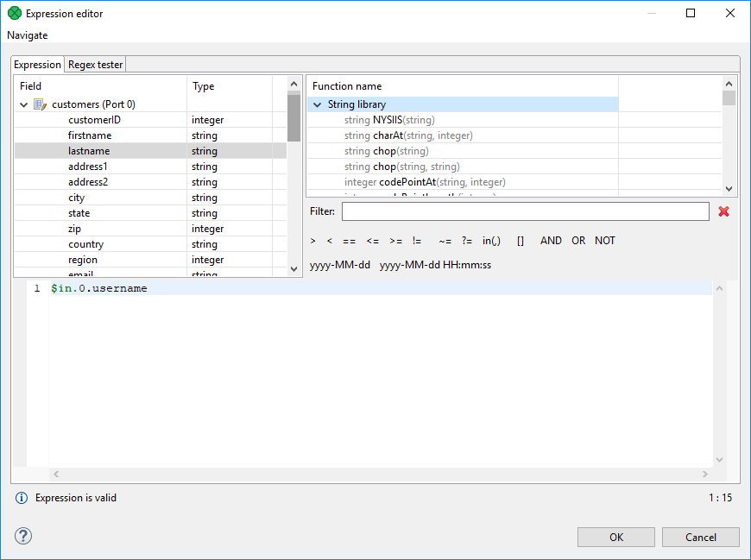Insert the yyyy-MM-dd HH:mm:ss date format

coord(435,265)
